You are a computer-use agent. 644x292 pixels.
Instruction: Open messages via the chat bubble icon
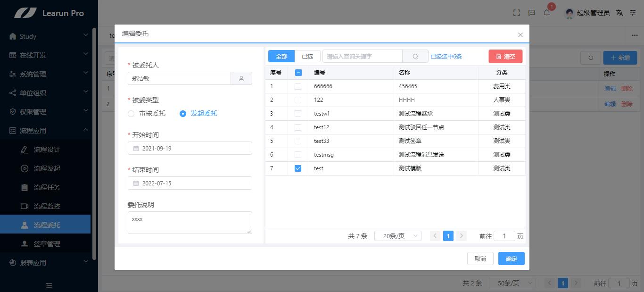(x=531, y=13)
